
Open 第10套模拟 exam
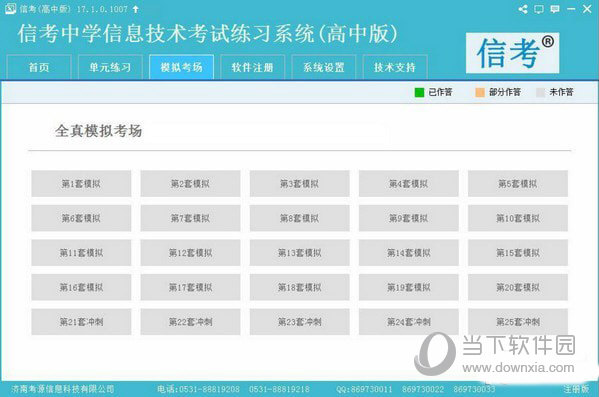point(518,218)
